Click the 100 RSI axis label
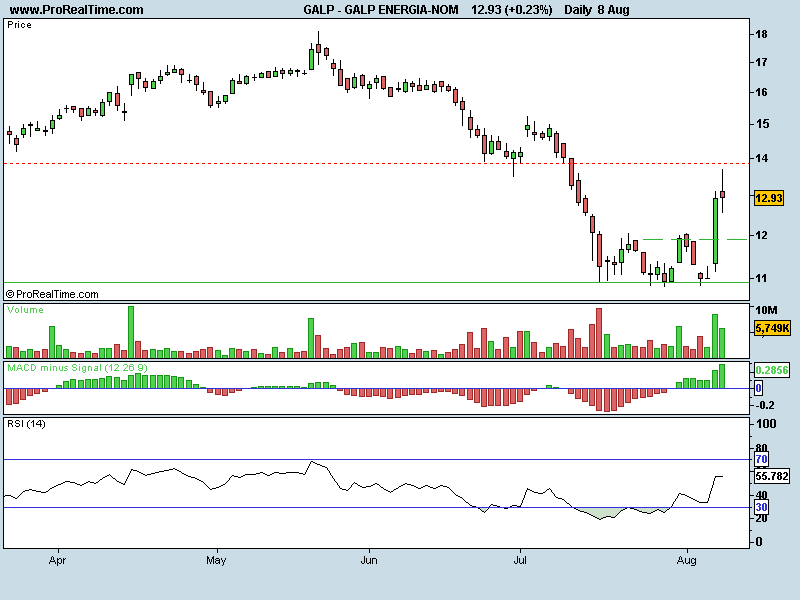Screen dimensions: 800x600 point(766,423)
